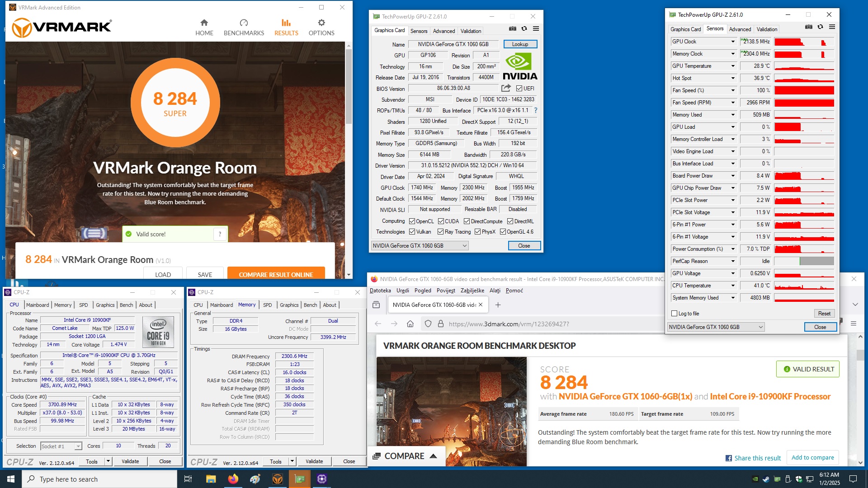Open Task View on the taskbar
Image resolution: width=868 pixels, height=488 pixels.
(x=188, y=479)
